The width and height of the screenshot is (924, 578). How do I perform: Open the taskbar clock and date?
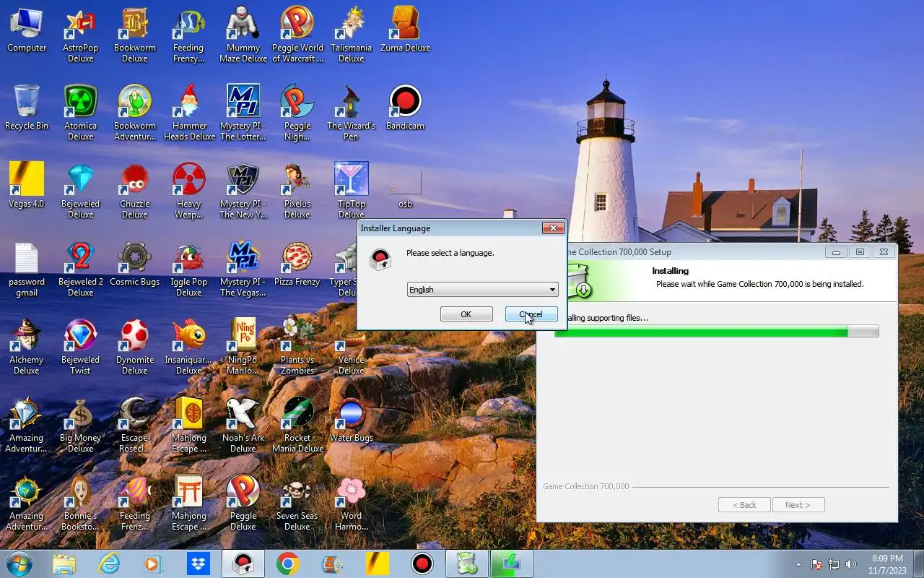coord(887,564)
